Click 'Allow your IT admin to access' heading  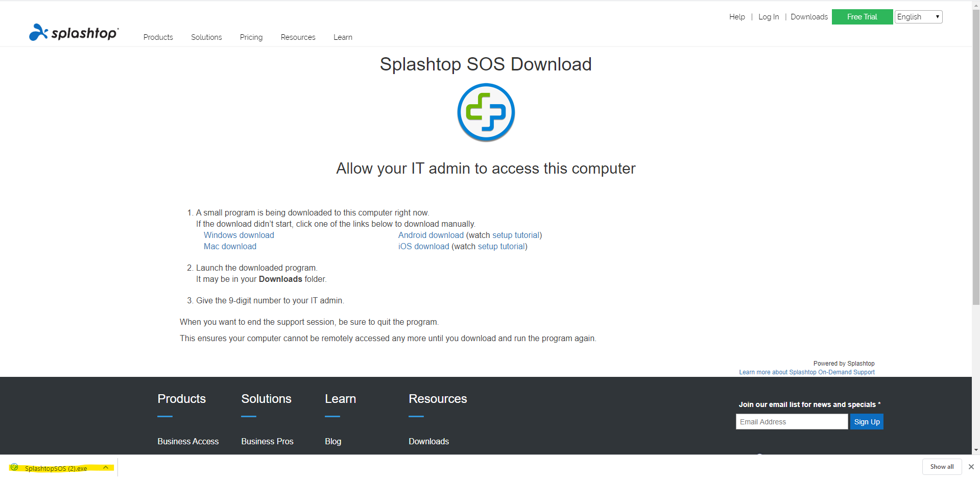[x=486, y=169]
